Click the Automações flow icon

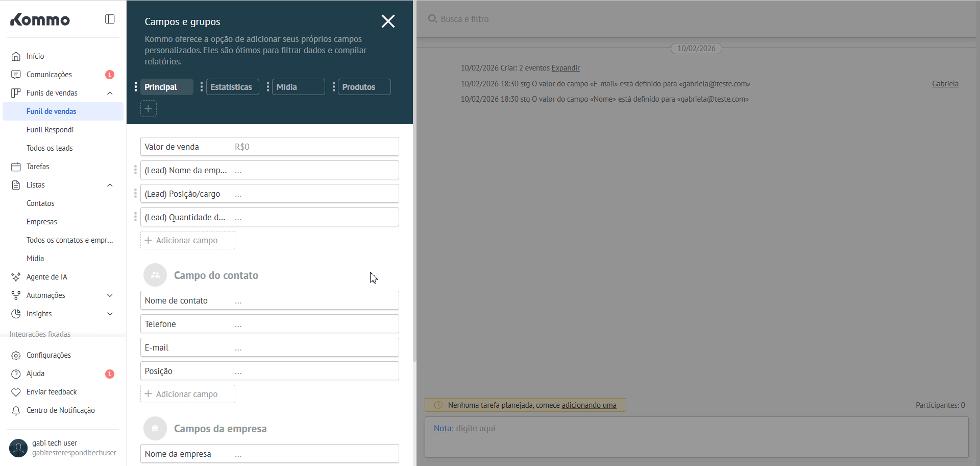(16, 295)
